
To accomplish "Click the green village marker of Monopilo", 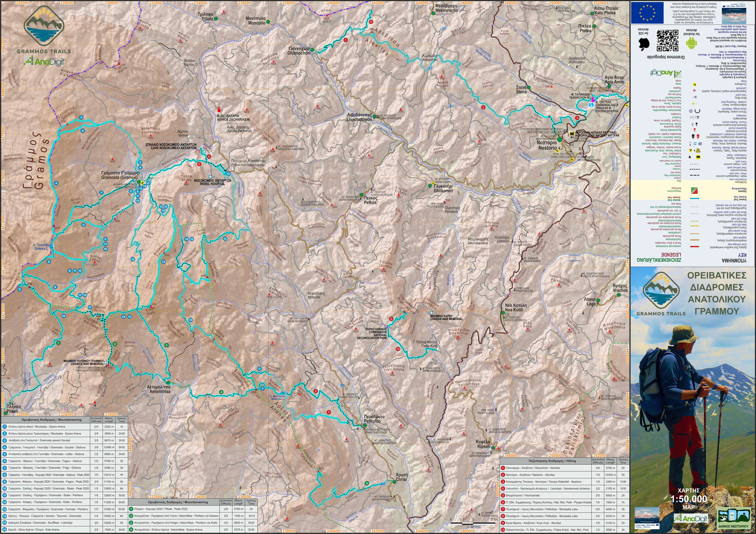I will point(268,22).
